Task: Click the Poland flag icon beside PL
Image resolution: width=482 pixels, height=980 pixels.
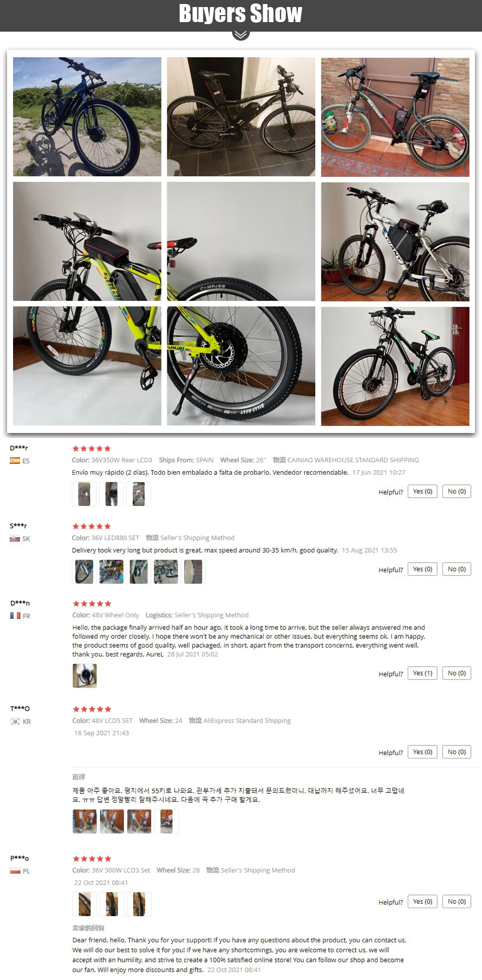Action: tap(16, 871)
